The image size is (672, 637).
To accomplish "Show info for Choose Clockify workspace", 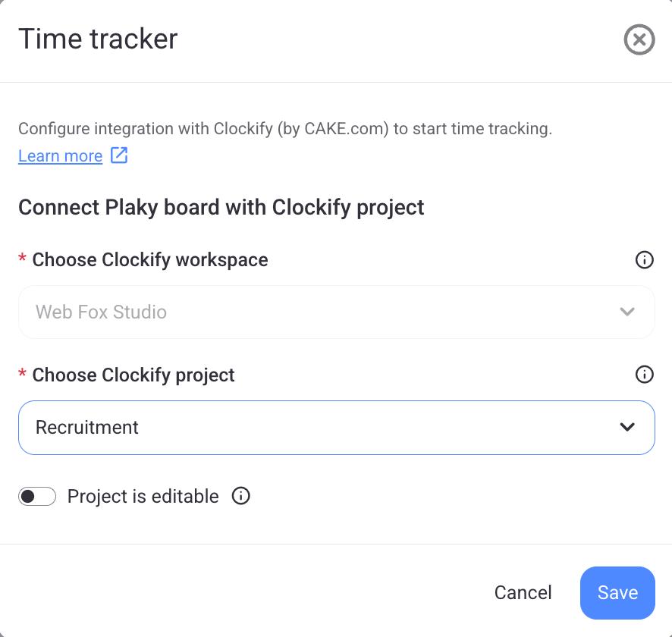I will click(x=644, y=260).
